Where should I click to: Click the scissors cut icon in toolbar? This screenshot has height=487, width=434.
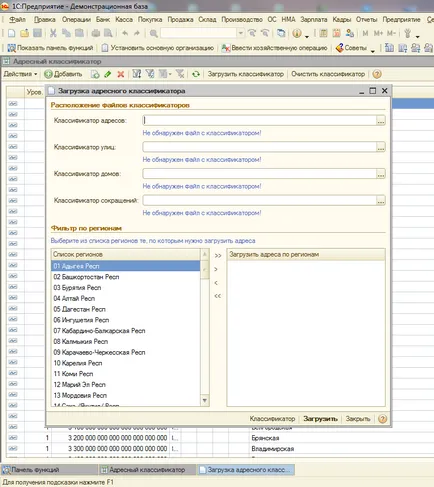point(53,33)
